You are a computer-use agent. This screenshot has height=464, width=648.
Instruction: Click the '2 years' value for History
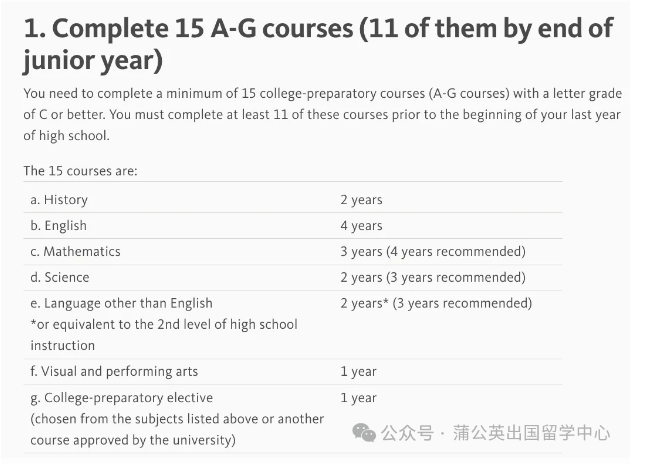click(x=361, y=200)
